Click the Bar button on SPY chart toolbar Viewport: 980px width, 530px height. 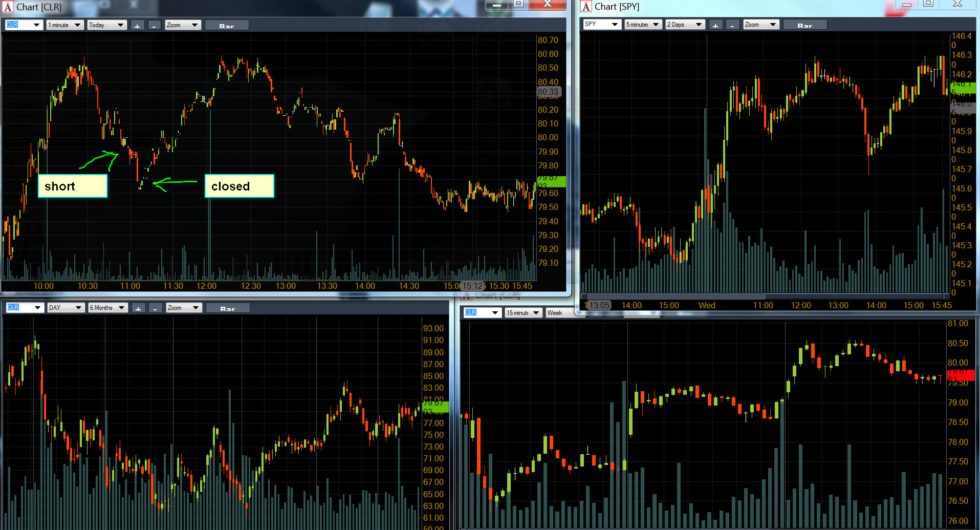[804, 25]
